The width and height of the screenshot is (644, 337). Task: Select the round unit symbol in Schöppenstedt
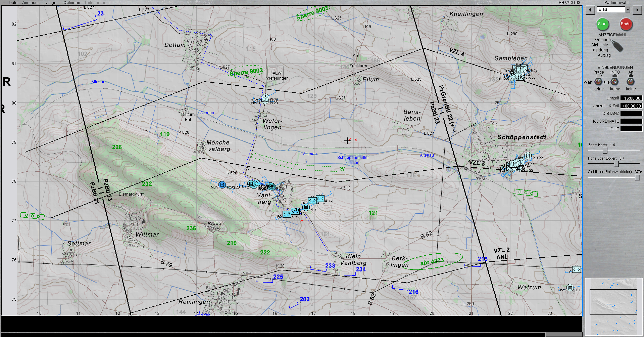click(528, 156)
